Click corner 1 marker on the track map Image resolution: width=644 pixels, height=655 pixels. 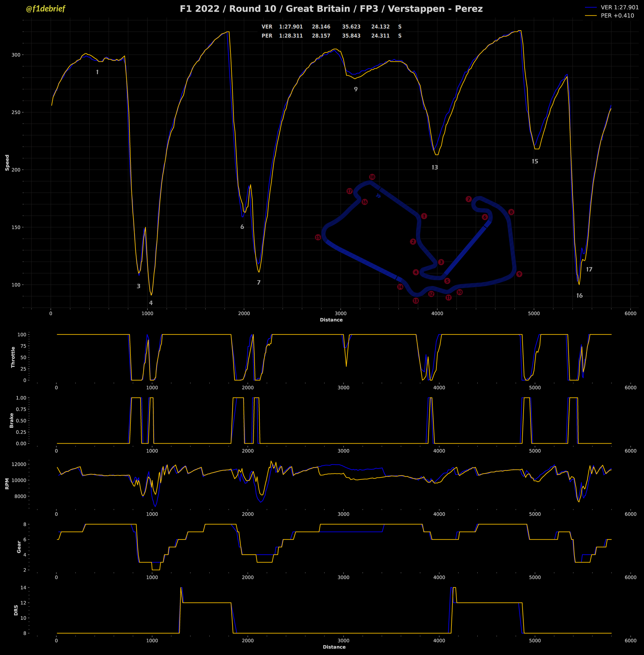424,216
